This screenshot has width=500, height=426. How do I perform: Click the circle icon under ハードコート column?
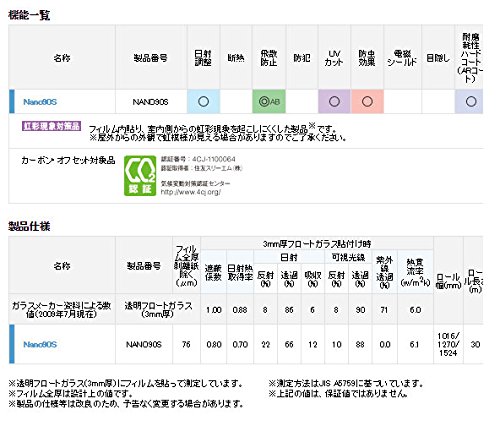(471, 101)
